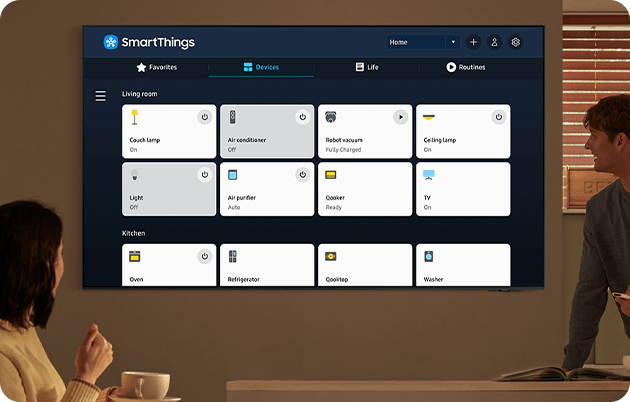The height and width of the screenshot is (402, 630).
Task: Select the Robot vacuum device icon
Action: [x=331, y=117]
